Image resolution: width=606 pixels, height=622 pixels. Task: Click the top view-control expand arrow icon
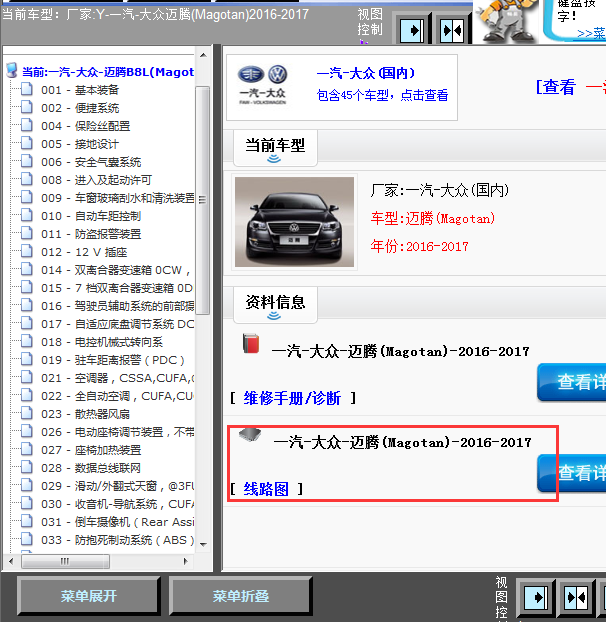click(x=412, y=31)
